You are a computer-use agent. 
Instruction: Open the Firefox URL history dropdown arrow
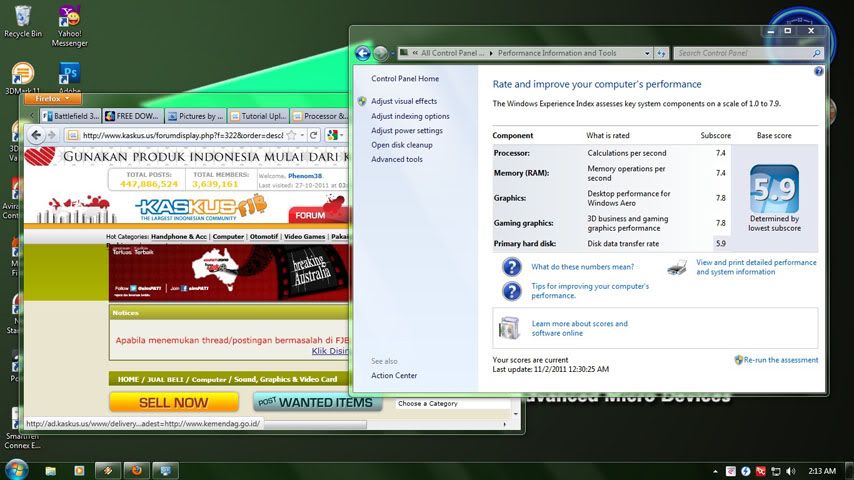(302, 135)
